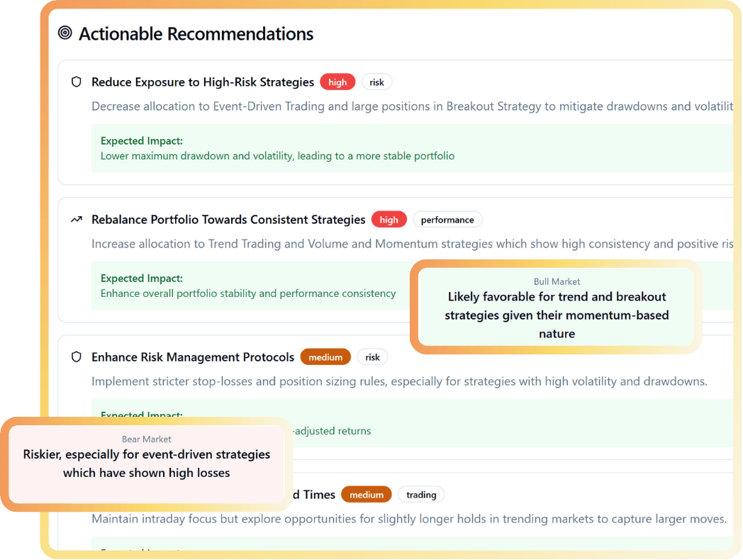
Task: Select the red high badge on Reduce Exposure
Action: (x=337, y=82)
